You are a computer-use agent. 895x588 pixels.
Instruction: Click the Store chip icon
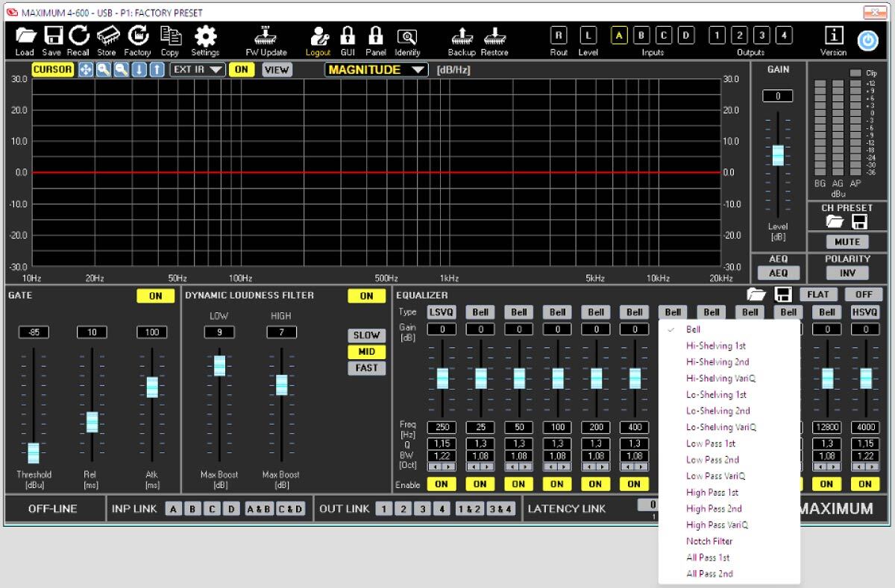[107, 37]
